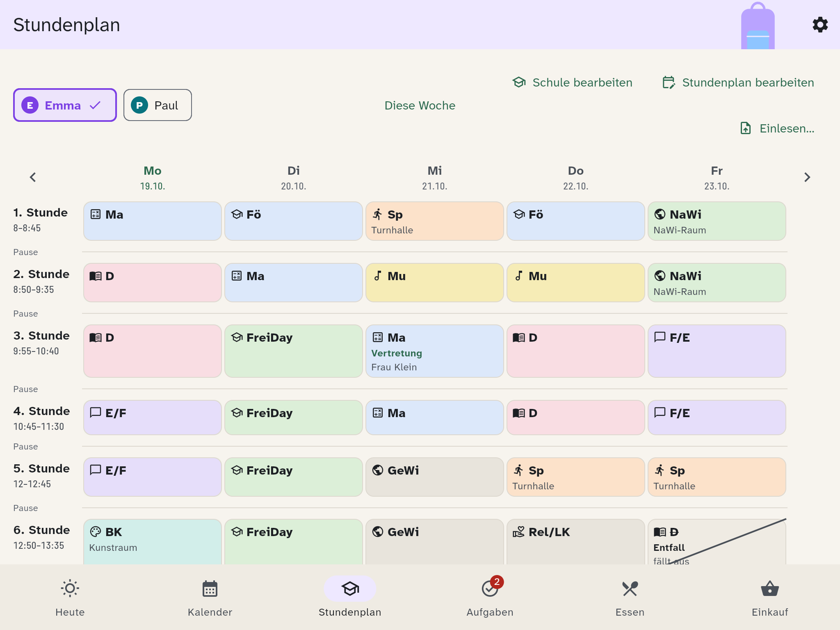Click the Fr 23.10. day header
Viewport: 840px width, 630px height.
[x=717, y=178]
